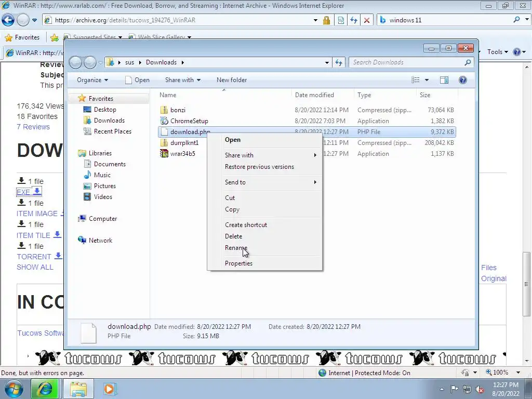532x399 pixels.
Task: Click Libraries in the navigation pane
Action: pyautogui.click(x=100, y=153)
